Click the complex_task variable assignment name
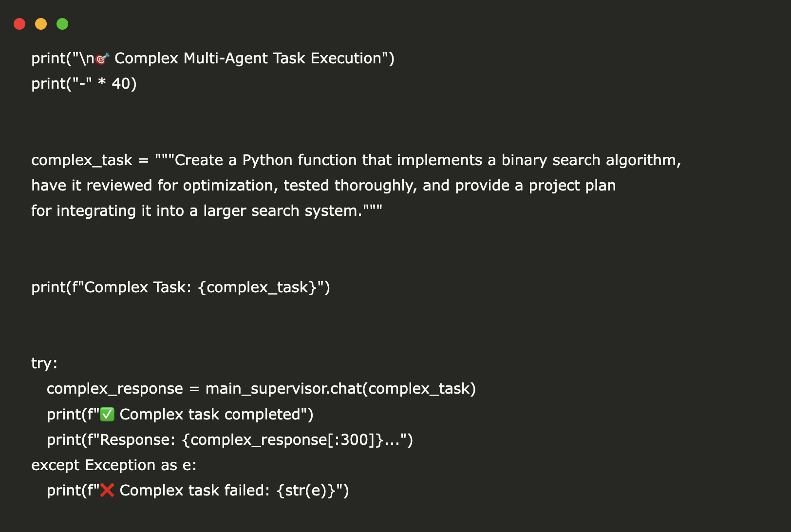 click(81, 160)
